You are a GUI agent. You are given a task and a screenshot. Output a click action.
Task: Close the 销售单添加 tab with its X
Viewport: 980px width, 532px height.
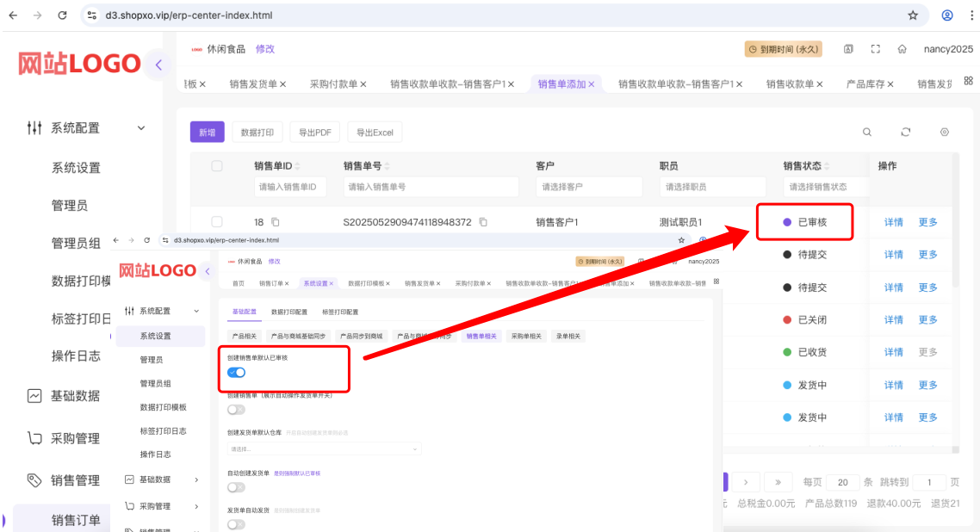[592, 84]
